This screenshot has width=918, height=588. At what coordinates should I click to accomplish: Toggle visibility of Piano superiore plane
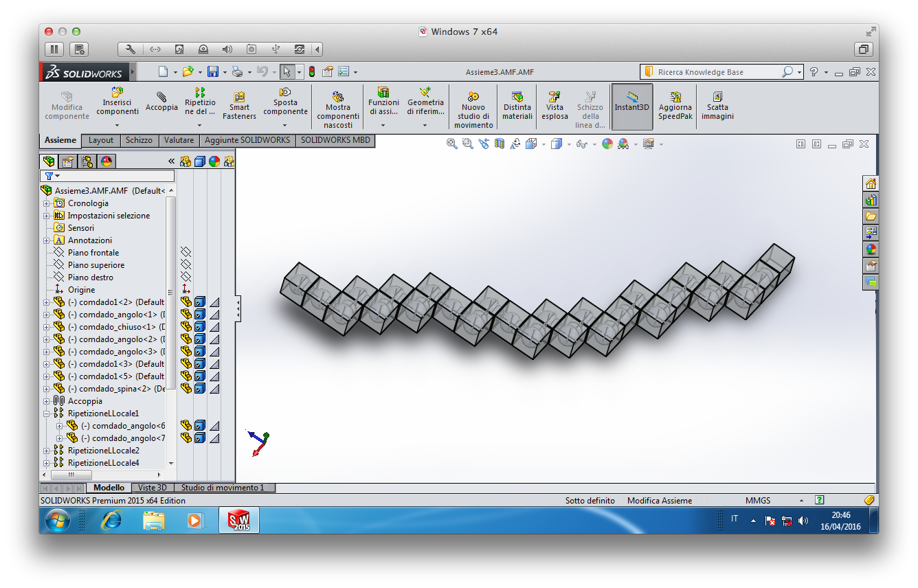point(186,265)
